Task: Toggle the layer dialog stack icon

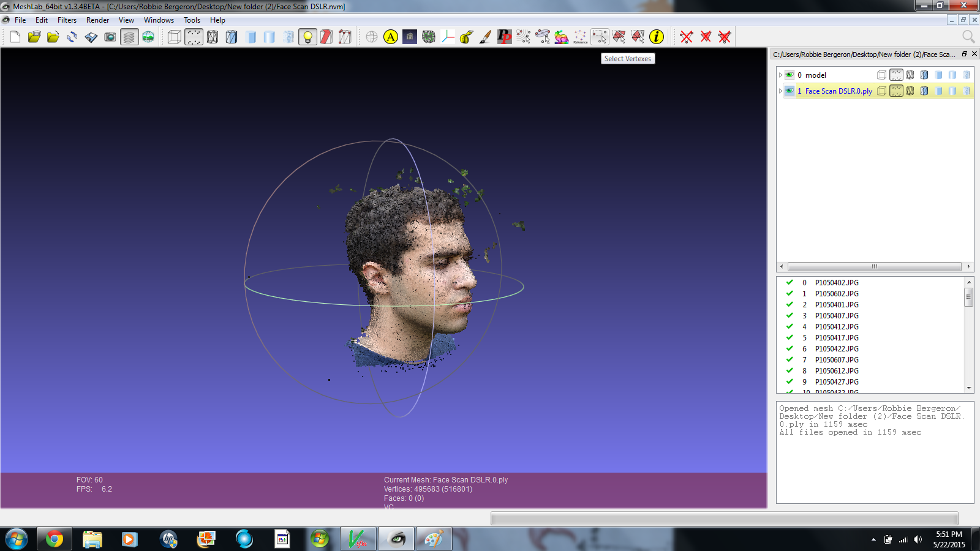Action: (x=129, y=37)
